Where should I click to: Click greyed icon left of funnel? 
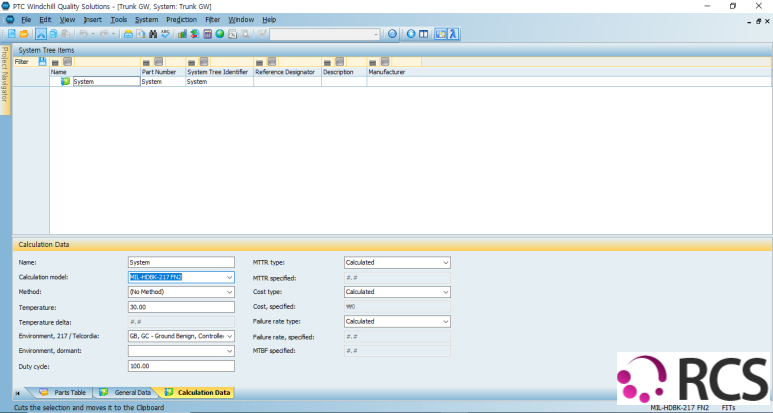[245, 34]
